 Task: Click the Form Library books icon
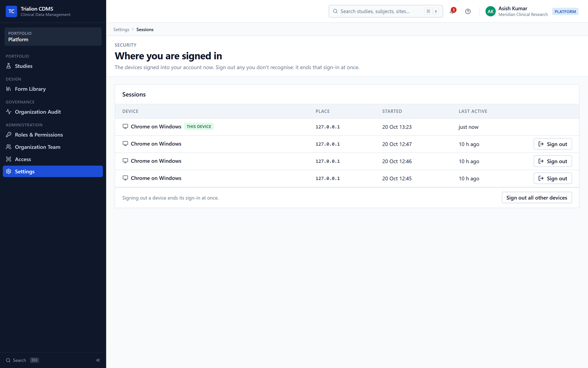(9, 89)
